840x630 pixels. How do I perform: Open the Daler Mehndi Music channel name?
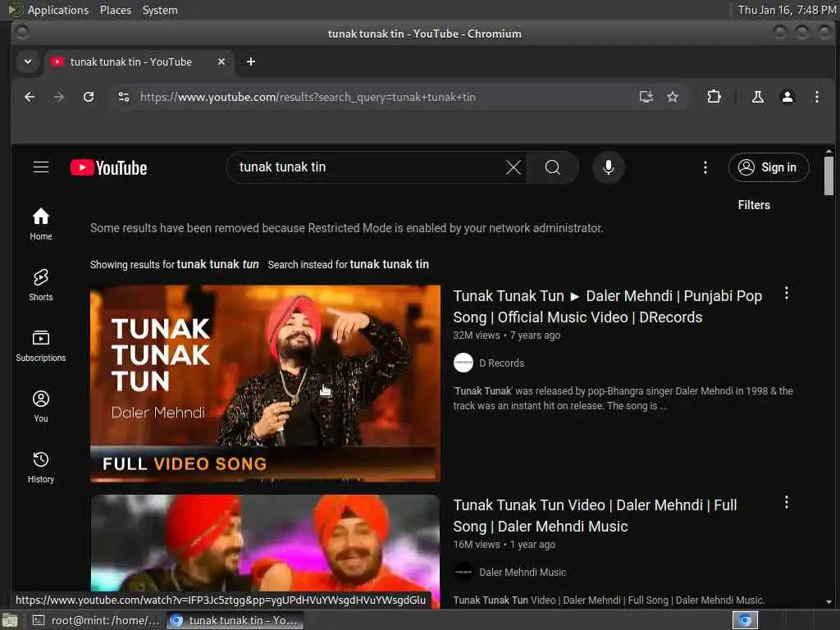(x=523, y=572)
